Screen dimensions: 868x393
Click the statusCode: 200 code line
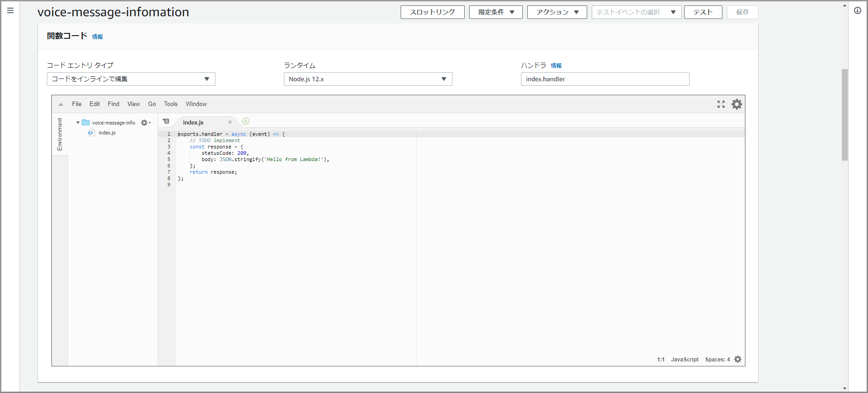pos(225,153)
